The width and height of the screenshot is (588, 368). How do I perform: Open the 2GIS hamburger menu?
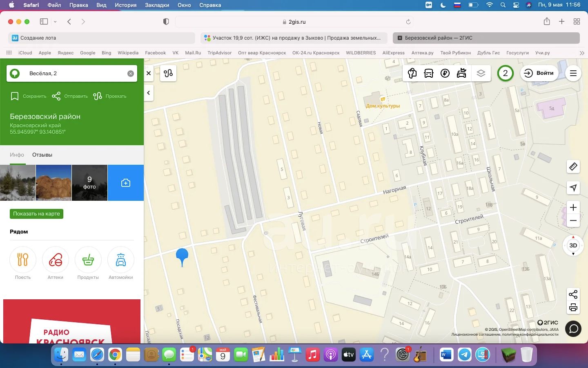573,73
